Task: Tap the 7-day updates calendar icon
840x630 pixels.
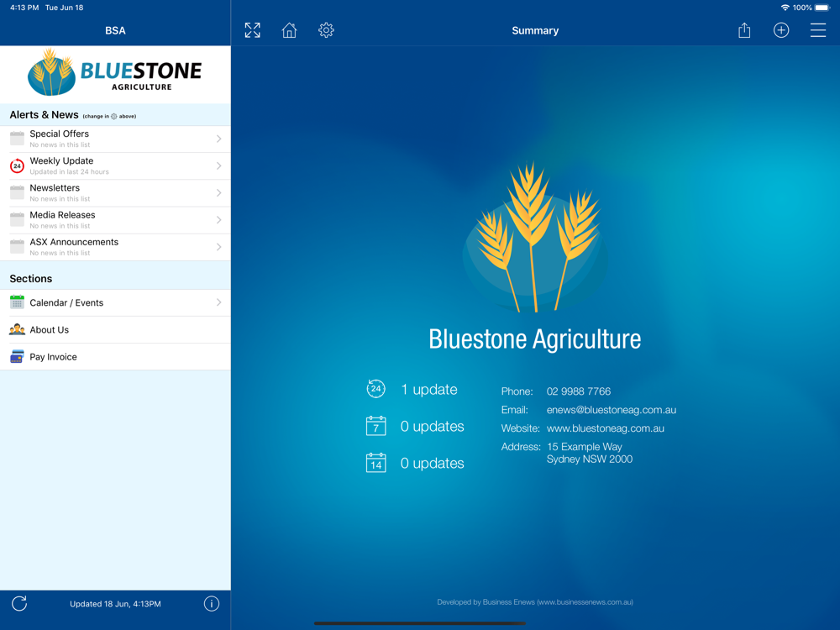Action: (x=376, y=426)
